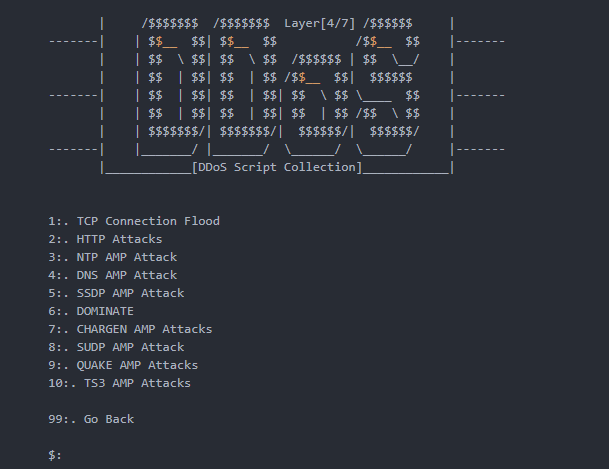The height and width of the screenshot is (469, 609).
Task: Choose the NTP AMP Attack line
Action: pyautogui.click(x=112, y=257)
